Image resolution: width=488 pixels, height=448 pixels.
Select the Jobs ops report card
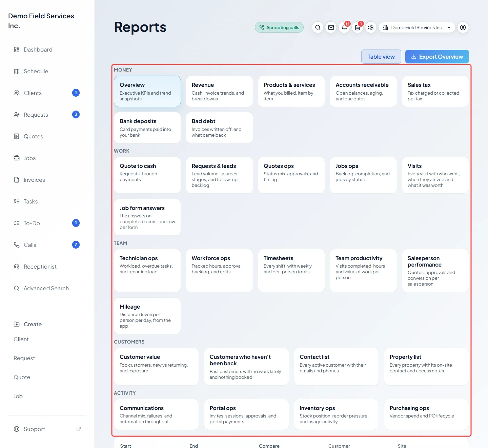pyautogui.click(x=363, y=175)
